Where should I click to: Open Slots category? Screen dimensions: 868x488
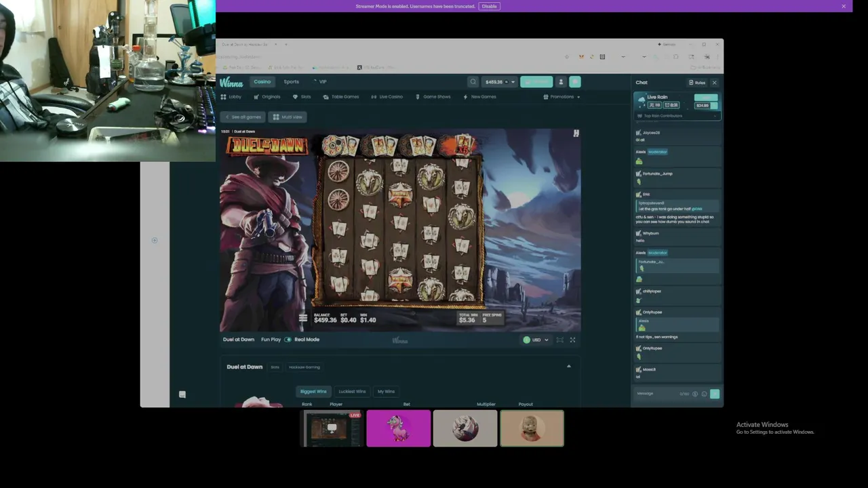[302, 97]
